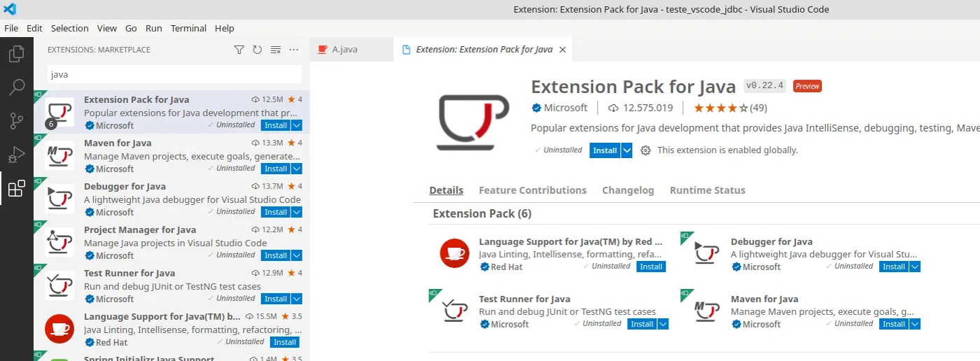
Task: Open the Selection menu
Action: pos(70,29)
